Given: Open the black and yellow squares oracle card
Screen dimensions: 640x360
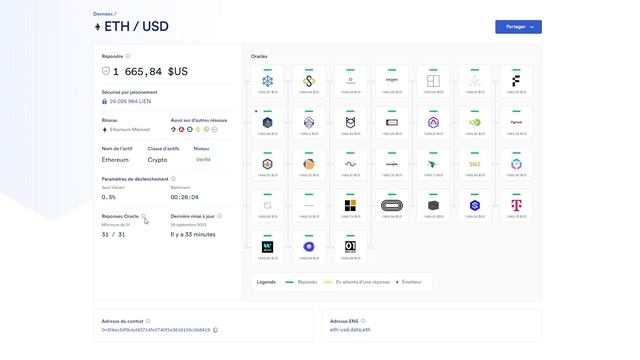Looking at the screenshot, I should click(350, 205).
